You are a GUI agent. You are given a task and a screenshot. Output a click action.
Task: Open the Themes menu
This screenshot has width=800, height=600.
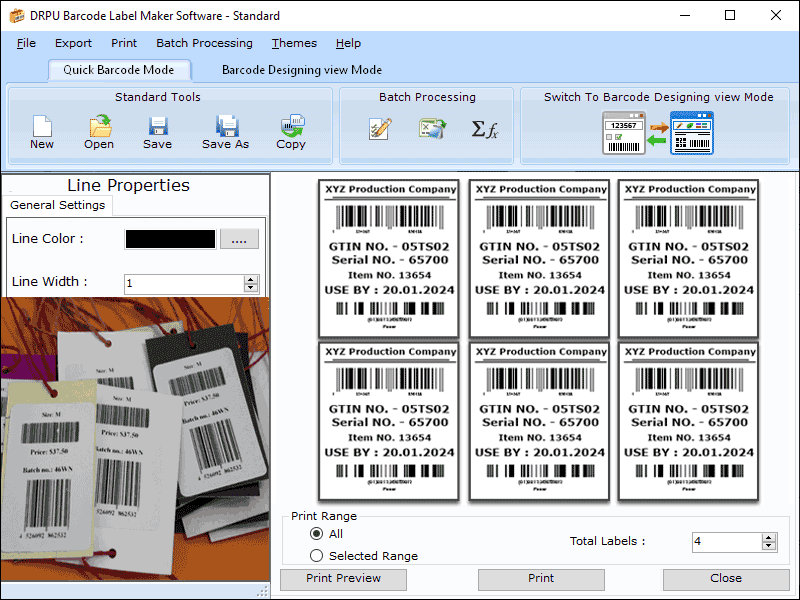click(x=294, y=43)
